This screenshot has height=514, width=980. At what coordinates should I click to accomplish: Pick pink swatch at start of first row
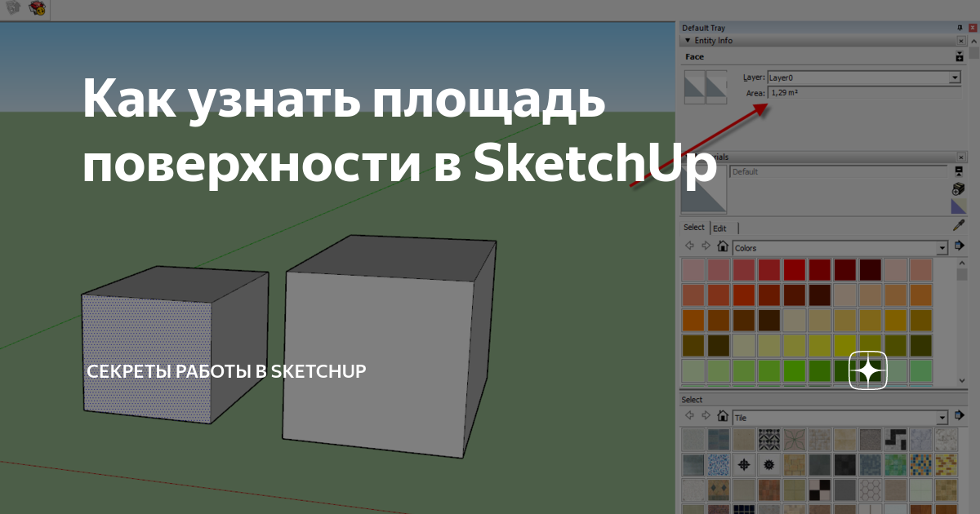[x=693, y=269]
